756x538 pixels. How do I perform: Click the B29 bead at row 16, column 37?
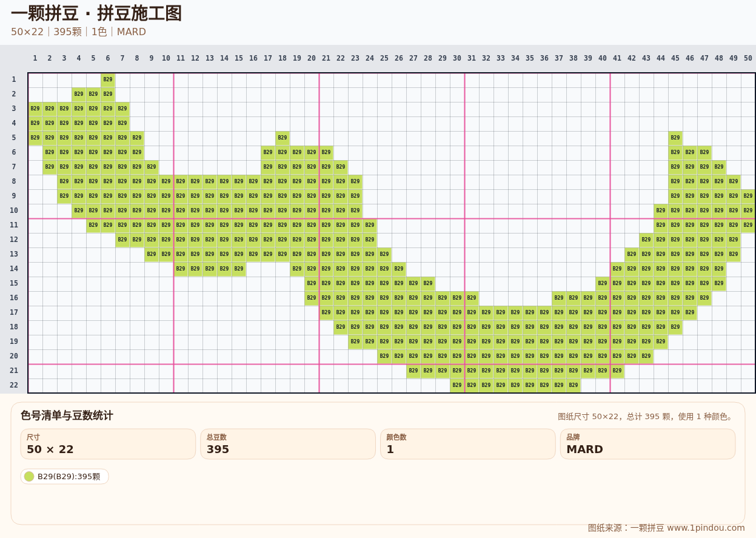click(x=559, y=298)
